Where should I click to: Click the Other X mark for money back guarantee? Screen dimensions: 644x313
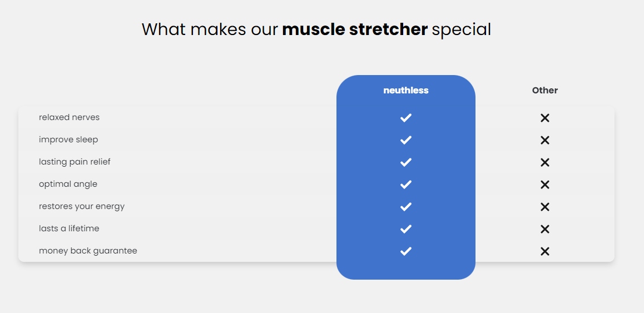point(545,251)
